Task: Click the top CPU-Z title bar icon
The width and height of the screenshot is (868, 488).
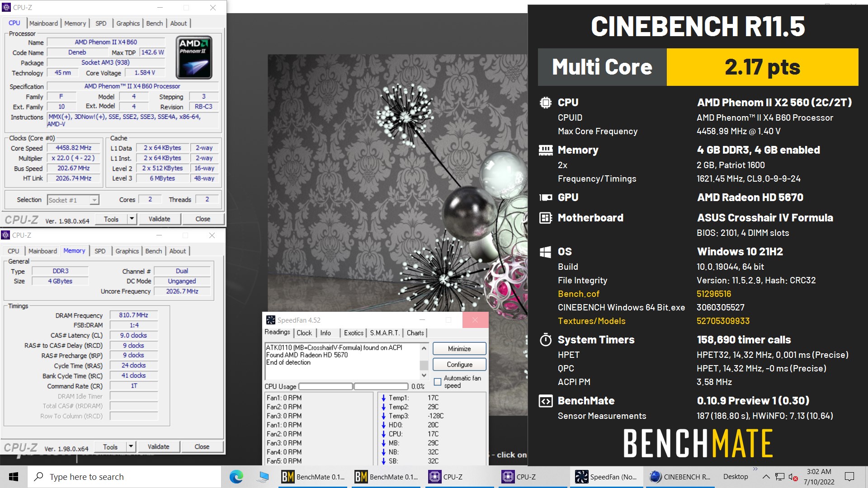Action: 6,7
